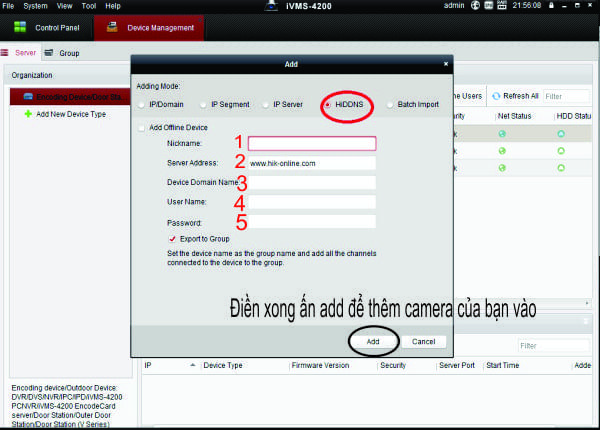The width and height of the screenshot is (600, 430).
Task: Sort by the Security column
Action: point(393,365)
